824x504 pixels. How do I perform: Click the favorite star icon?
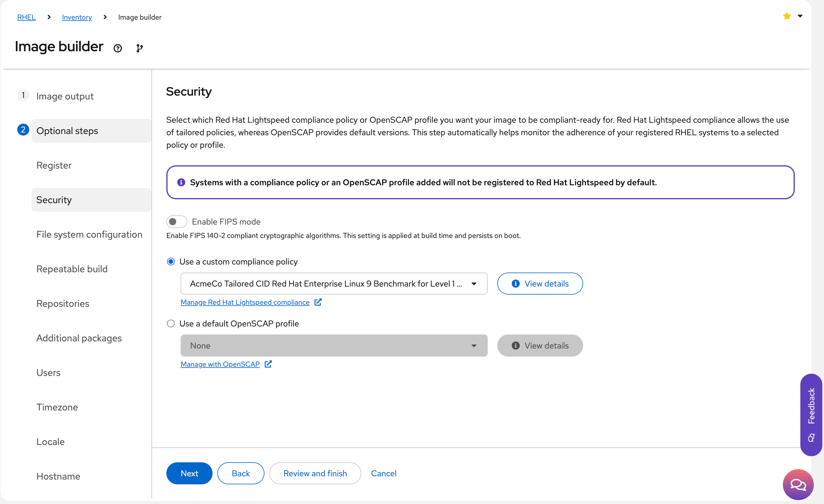[x=786, y=16]
